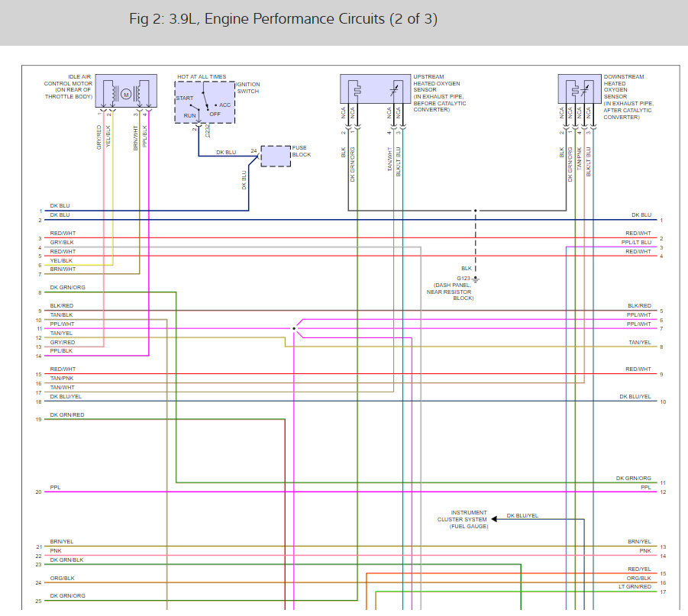
Task: Click the Idle Air Control Motor symbol
Action: click(x=126, y=90)
